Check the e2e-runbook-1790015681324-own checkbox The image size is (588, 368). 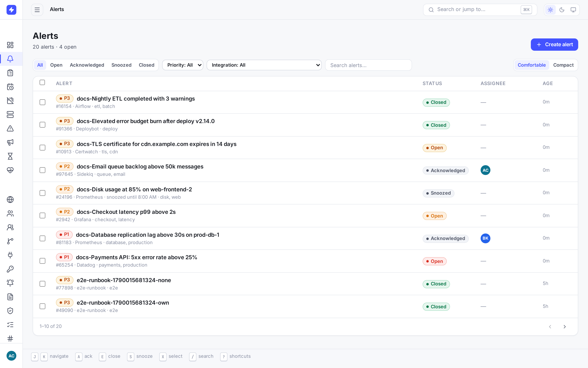[42, 306]
